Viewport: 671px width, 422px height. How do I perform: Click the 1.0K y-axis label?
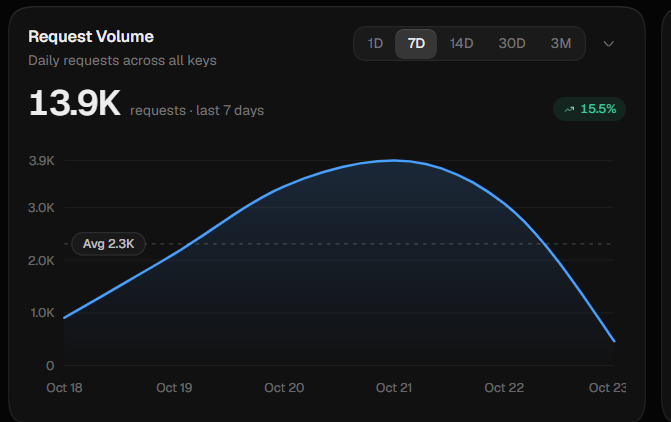click(x=42, y=313)
